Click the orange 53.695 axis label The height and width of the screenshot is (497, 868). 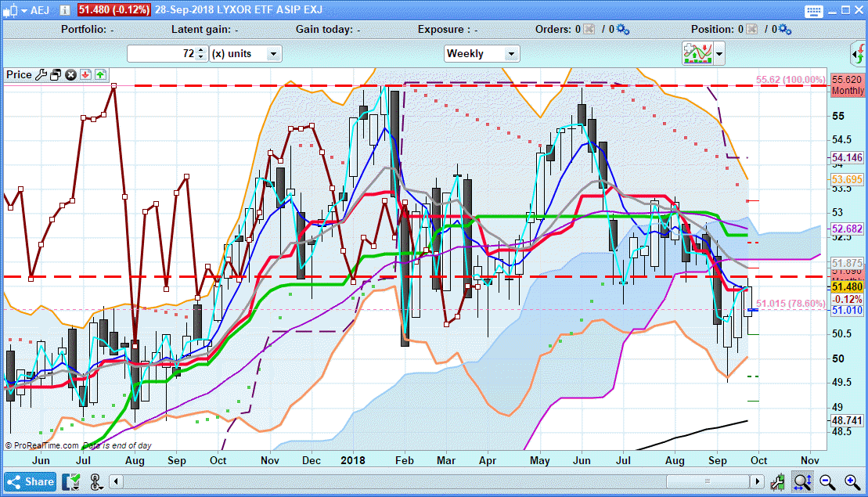pyautogui.click(x=846, y=179)
